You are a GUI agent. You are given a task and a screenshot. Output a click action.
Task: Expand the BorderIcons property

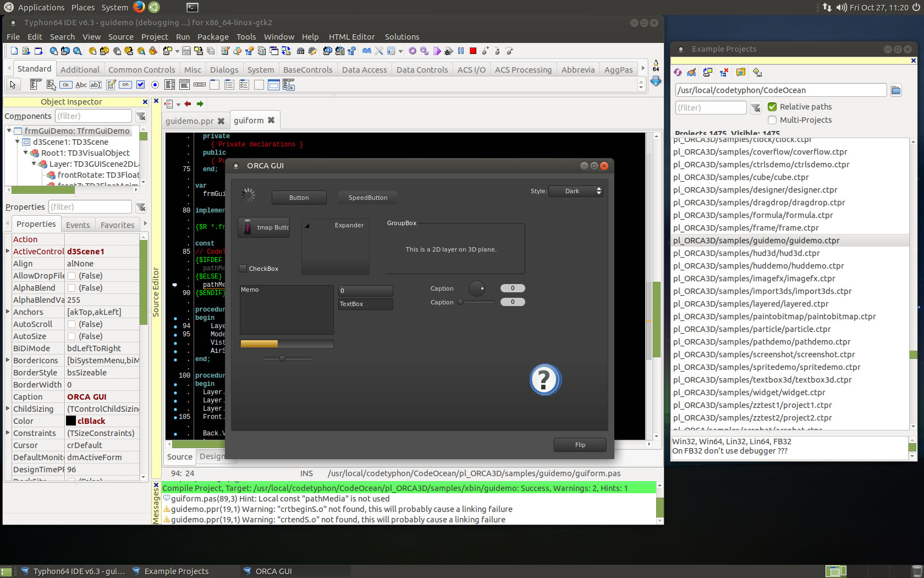(8, 360)
